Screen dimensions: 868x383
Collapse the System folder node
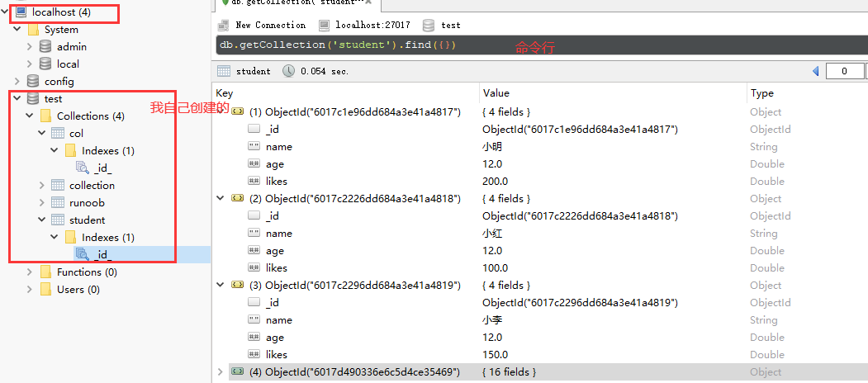[17, 30]
